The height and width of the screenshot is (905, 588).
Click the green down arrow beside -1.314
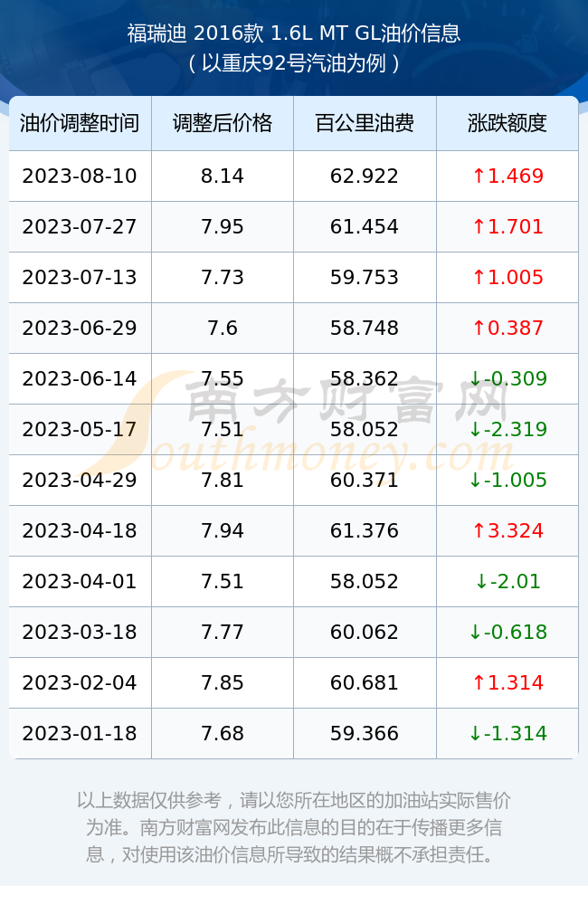pos(475,734)
